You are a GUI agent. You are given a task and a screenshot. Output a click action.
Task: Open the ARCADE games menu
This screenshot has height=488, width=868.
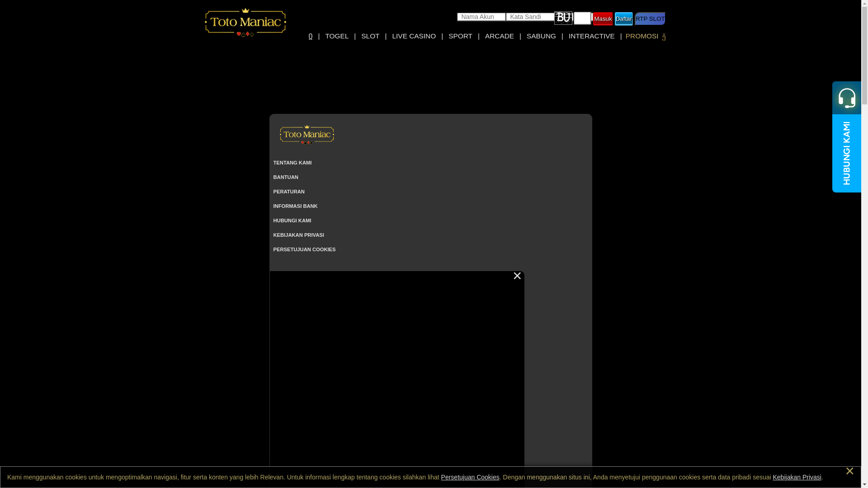[499, 36]
